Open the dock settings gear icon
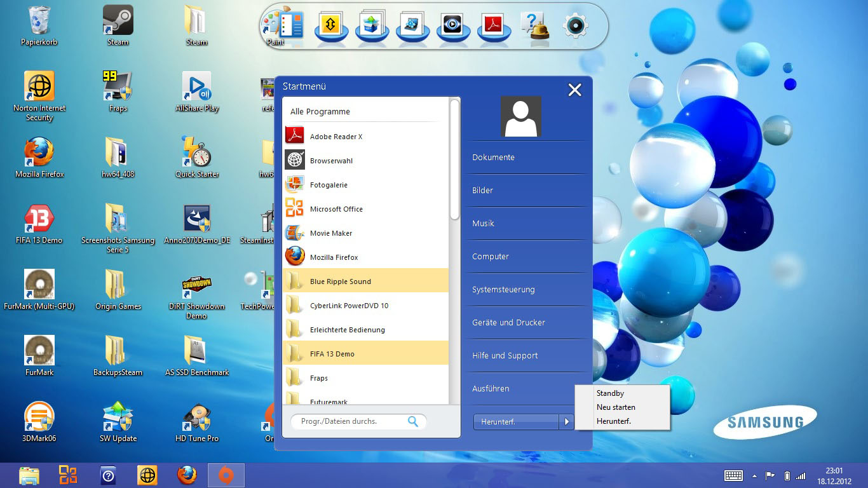The width and height of the screenshot is (868, 488). pyautogui.click(x=576, y=25)
